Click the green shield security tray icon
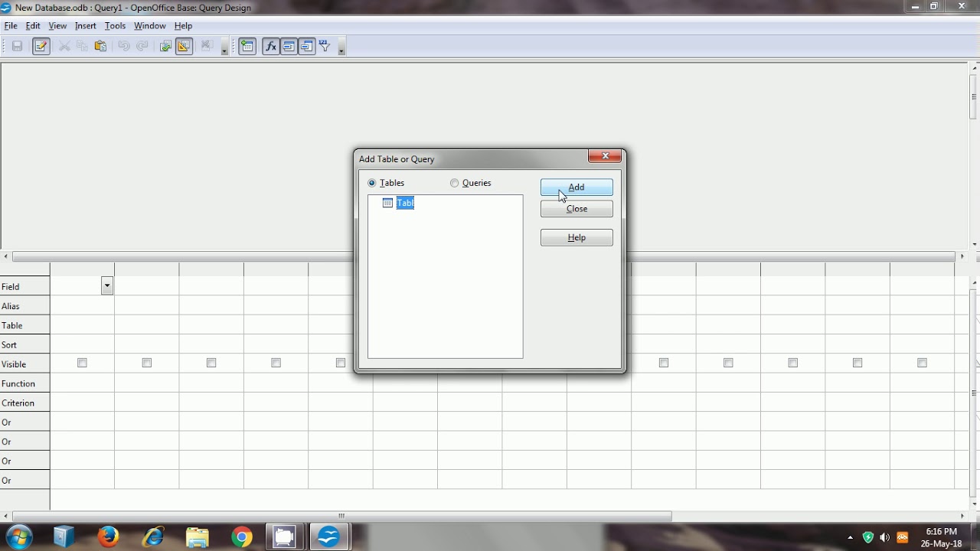This screenshot has height=551, width=980. (x=867, y=537)
